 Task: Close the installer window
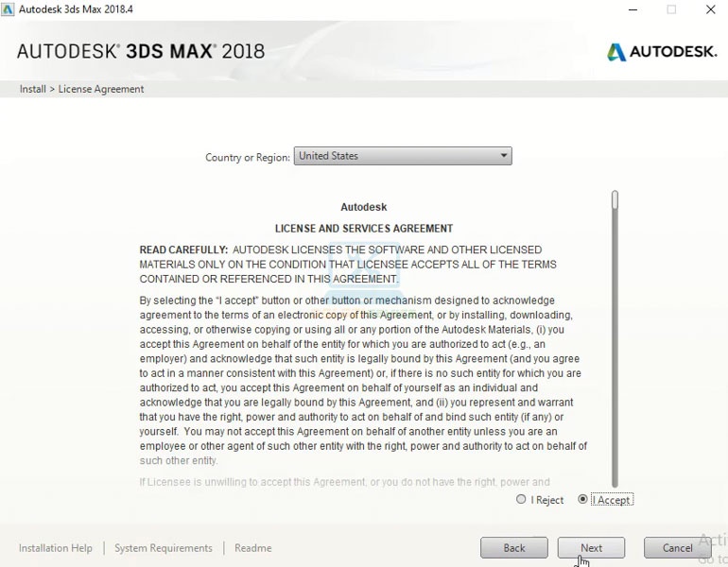[x=710, y=9]
